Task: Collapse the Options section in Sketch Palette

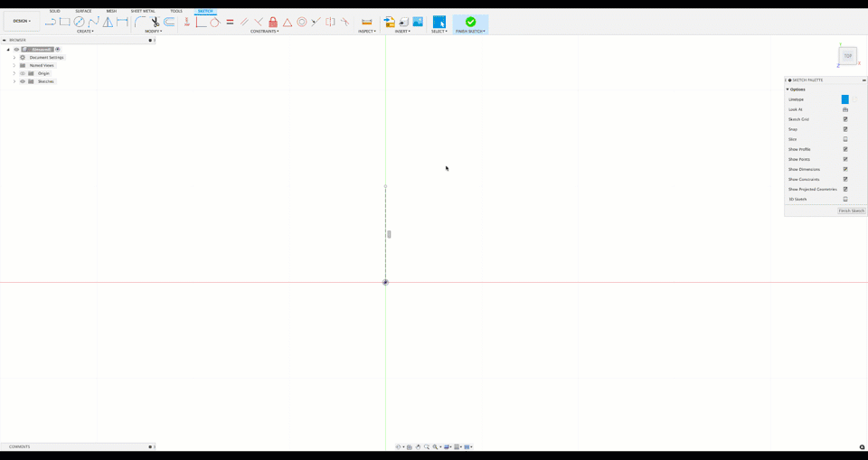Action: (x=788, y=89)
